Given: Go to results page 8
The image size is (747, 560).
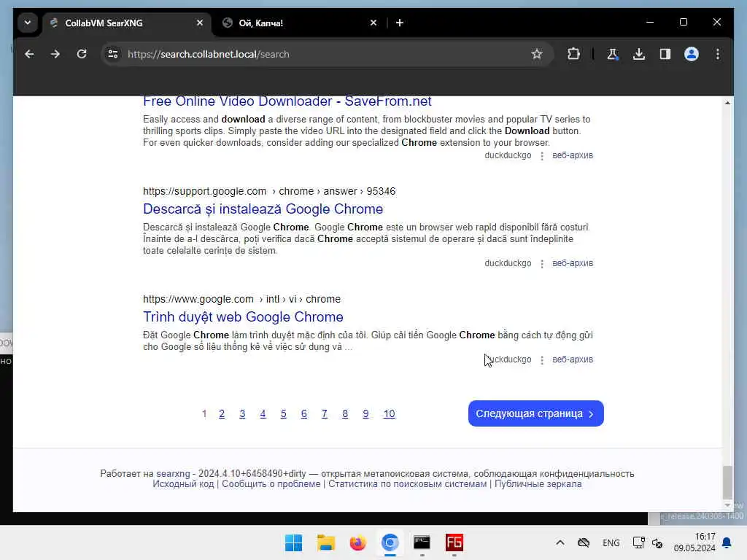Looking at the screenshot, I should [x=345, y=414].
